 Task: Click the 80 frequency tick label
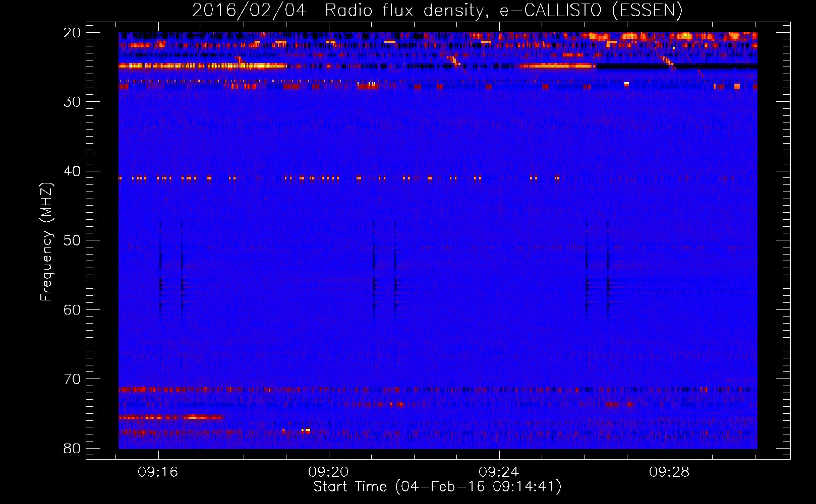click(72, 449)
